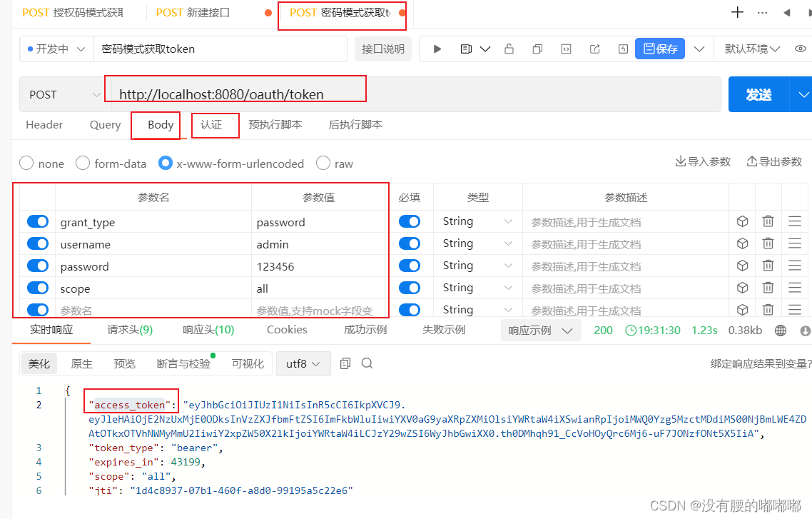Open the 预执行脚本 tab
The image size is (812, 519).
[x=275, y=125]
